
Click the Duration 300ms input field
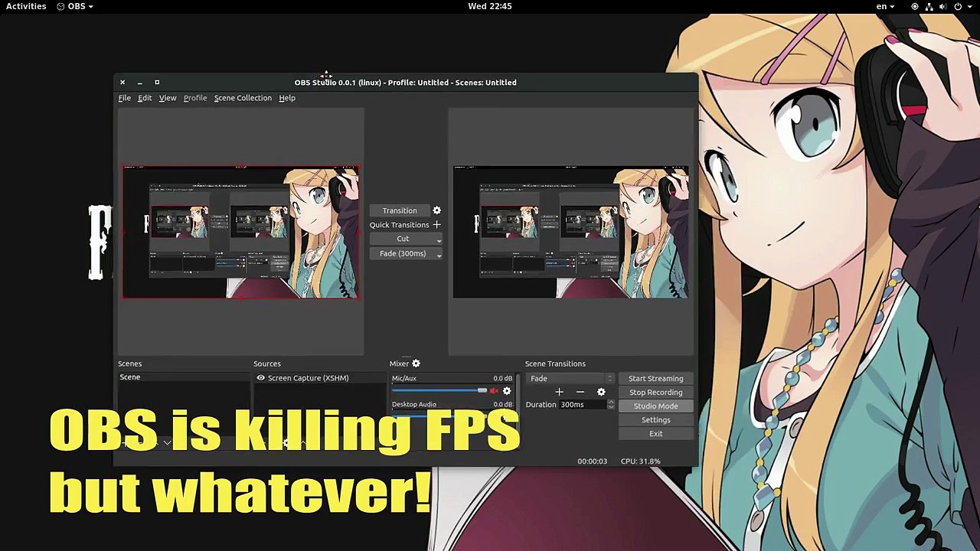click(x=583, y=404)
